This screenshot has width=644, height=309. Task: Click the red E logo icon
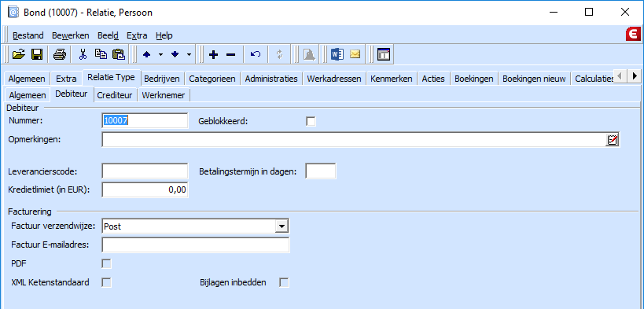(x=634, y=35)
